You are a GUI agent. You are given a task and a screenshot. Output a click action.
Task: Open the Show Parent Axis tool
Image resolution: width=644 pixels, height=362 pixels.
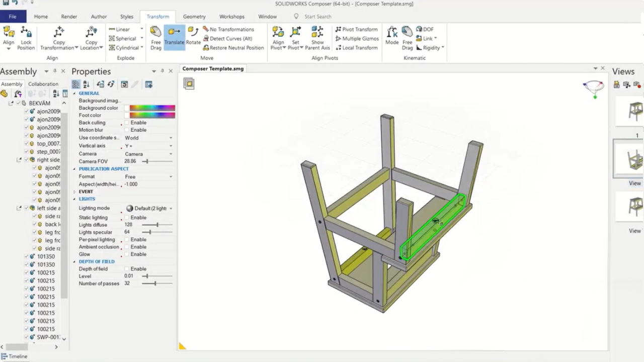pyautogui.click(x=317, y=37)
